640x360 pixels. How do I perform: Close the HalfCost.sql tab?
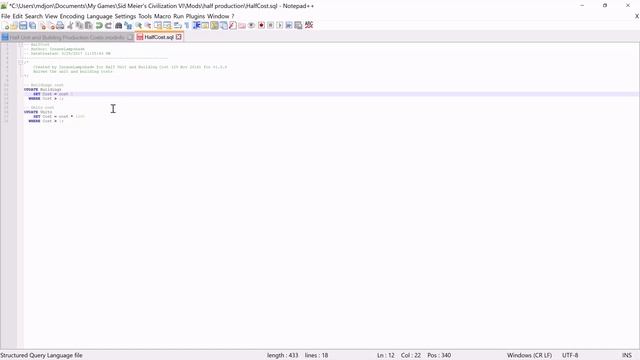pos(178,37)
